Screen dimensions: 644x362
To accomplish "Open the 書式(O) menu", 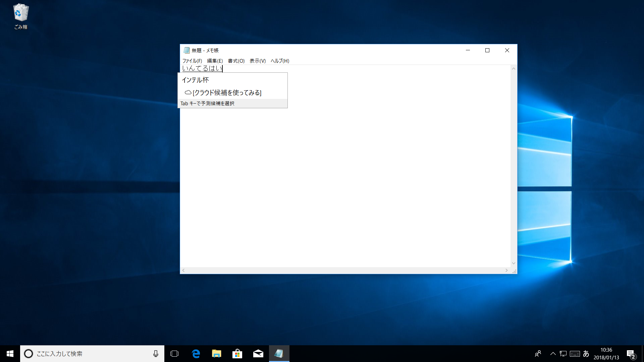I will [x=236, y=61].
